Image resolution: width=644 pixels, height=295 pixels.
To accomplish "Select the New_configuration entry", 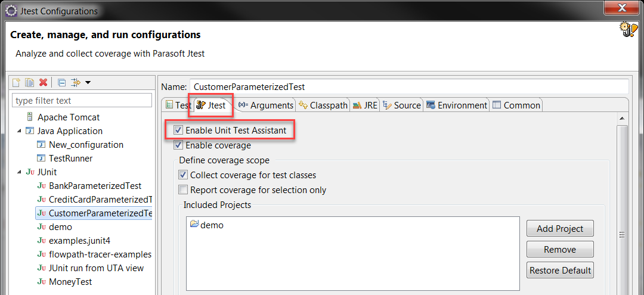I will click(x=86, y=144).
